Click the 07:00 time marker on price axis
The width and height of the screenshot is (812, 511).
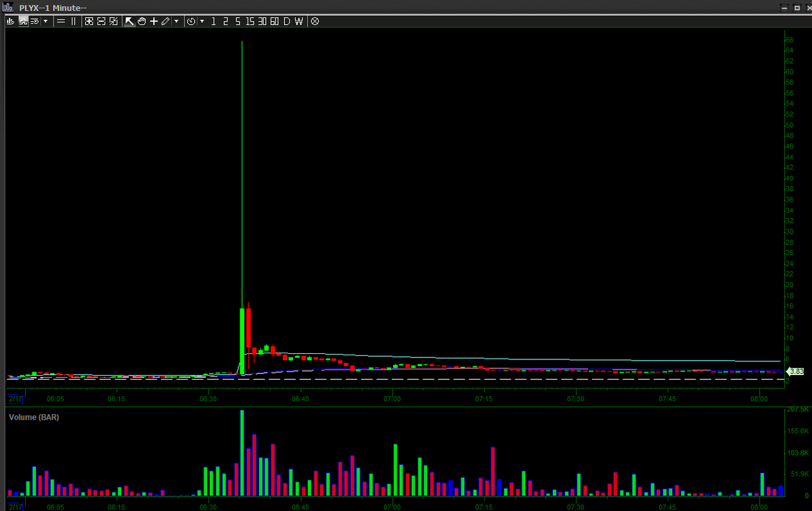coord(392,399)
